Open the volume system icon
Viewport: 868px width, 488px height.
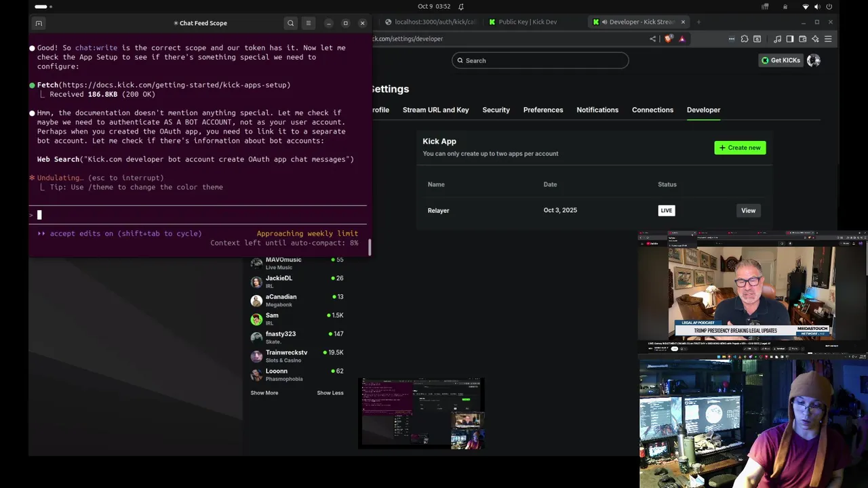click(x=817, y=7)
